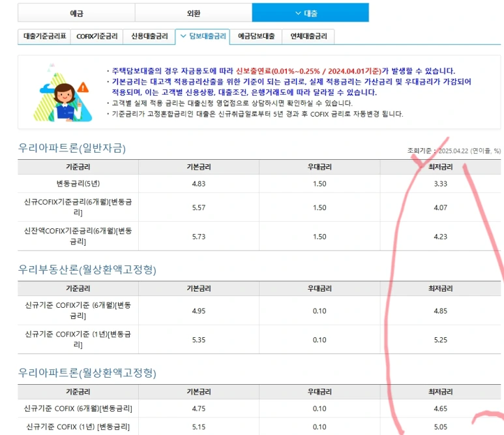504x435 pixels.
Task: Click the 변동금리(5년) row label
Action: pos(78,183)
